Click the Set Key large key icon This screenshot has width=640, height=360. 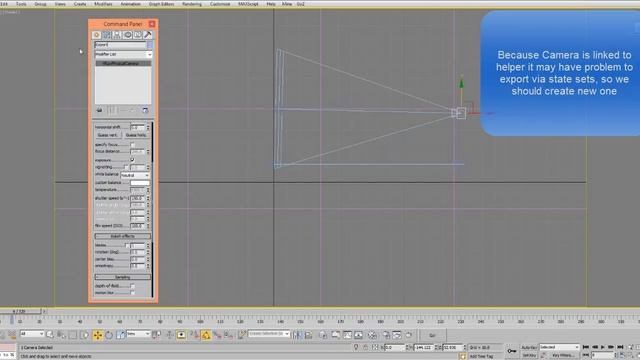(511, 351)
